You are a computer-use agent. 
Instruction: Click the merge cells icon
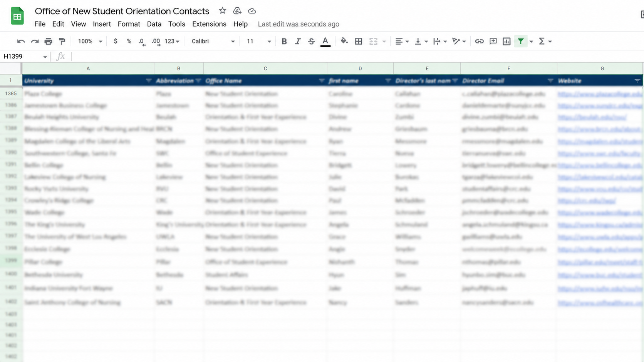click(x=373, y=41)
